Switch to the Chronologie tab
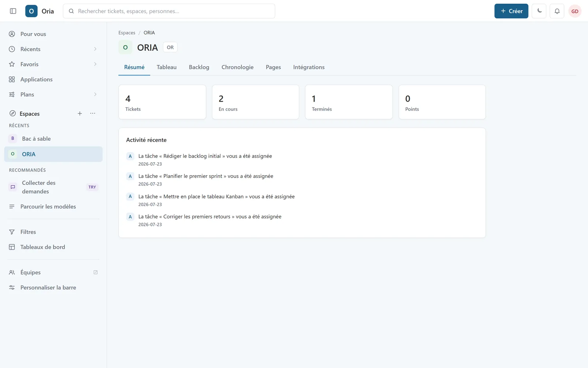The width and height of the screenshot is (588, 368). 237,67
